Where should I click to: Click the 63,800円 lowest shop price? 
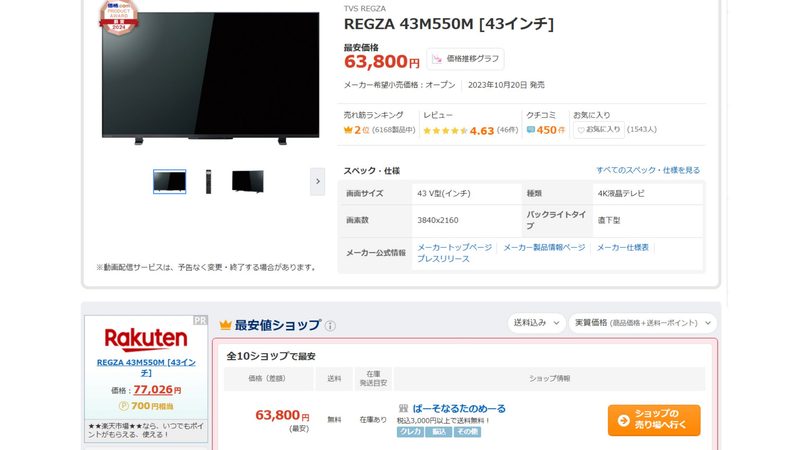pos(282,415)
